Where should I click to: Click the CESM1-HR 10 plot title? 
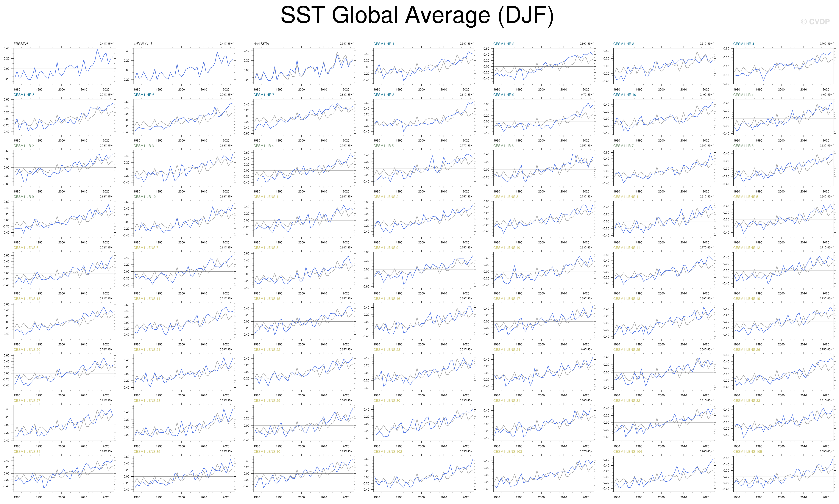[x=624, y=95]
